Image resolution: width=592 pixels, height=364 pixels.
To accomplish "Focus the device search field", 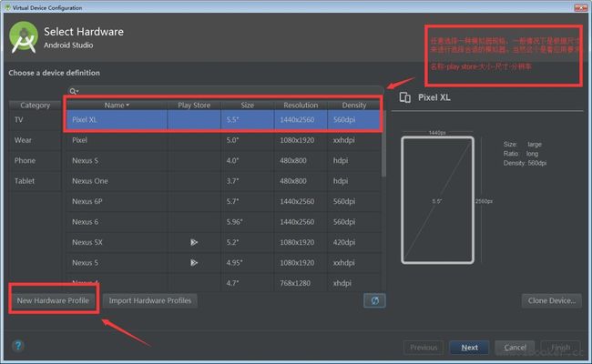I will (x=225, y=91).
